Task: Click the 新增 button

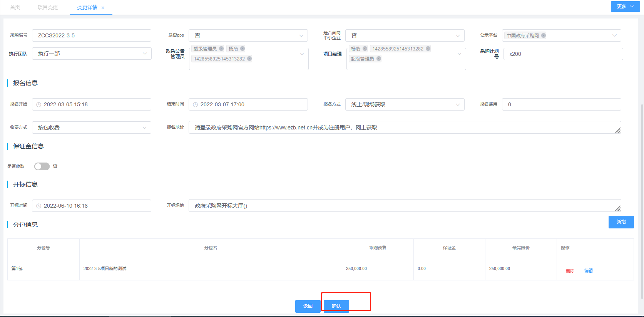Action: 621,222
